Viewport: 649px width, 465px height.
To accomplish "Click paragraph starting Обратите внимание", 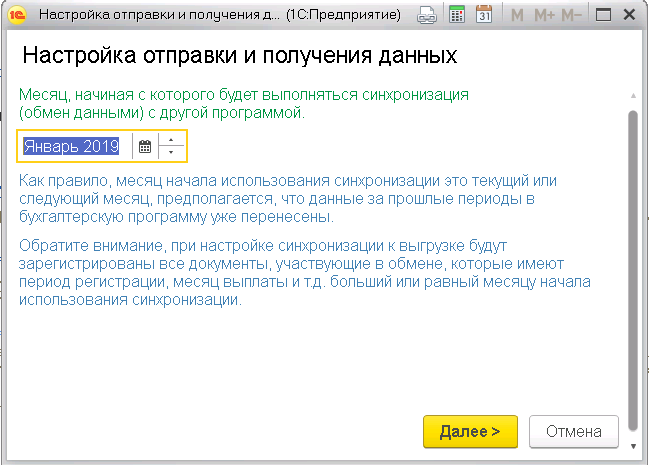I will pyautogui.click(x=305, y=272).
